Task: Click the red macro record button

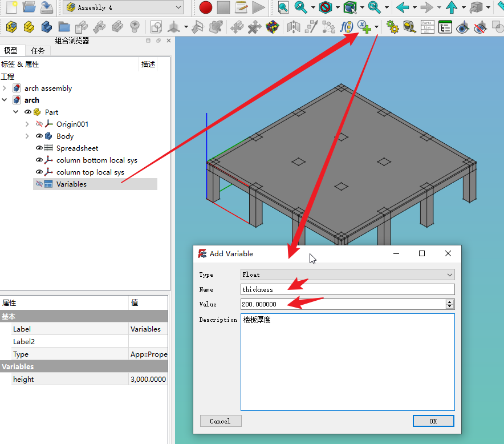Action: (x=206, y=7)
